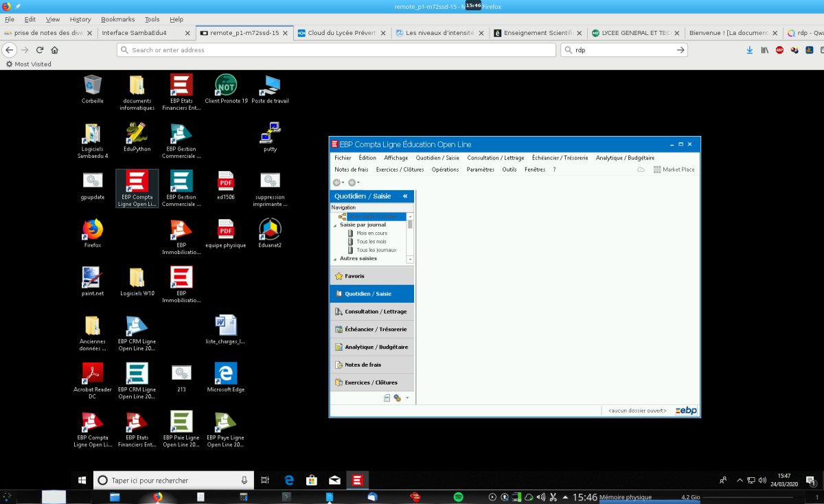Screen dimensions: 824x504
Task: Open the Édition menu in EBP
Action: tap(367, 158)
